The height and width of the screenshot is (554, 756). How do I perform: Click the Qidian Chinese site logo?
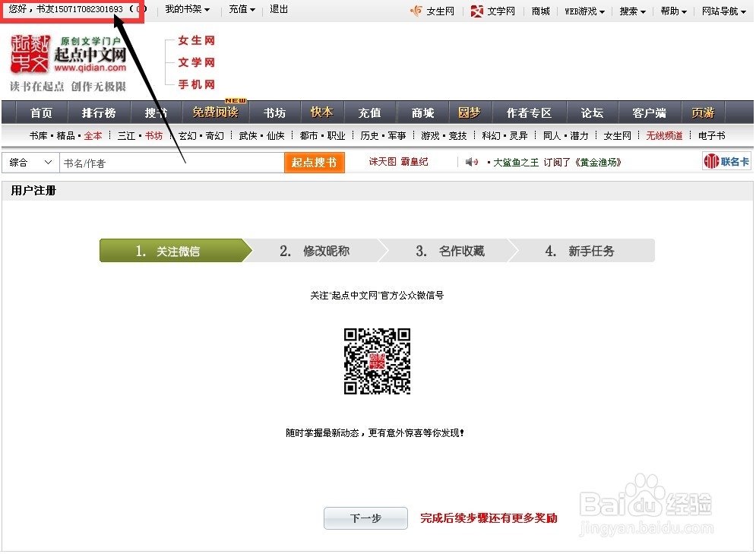(68, 62)
